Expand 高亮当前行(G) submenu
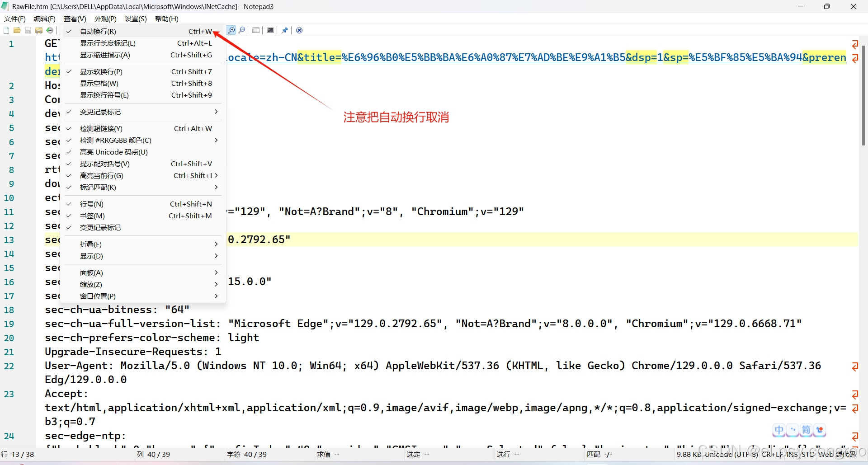This screenshot has width=868, height=465. [143, 175]
